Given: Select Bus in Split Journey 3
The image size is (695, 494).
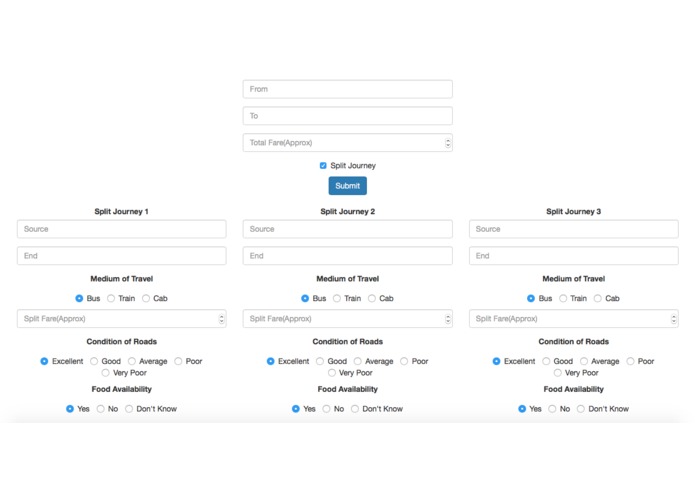Looking at the screenshot, I should click(x=531, y=299).
